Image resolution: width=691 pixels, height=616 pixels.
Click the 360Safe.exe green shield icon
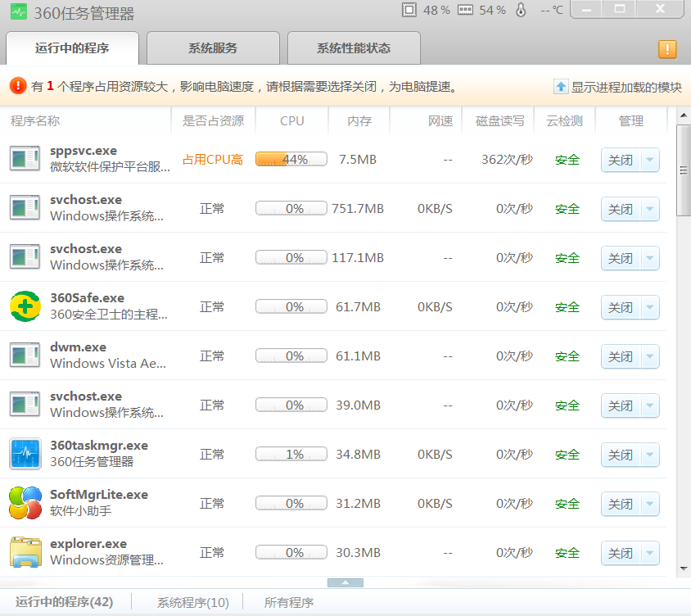click(25, 306)
